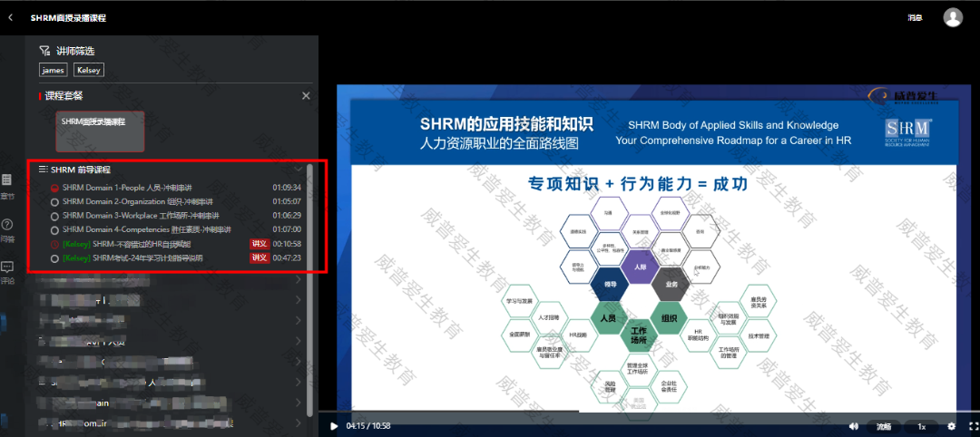Click the list icon beside SHRM 前导课程
980x437 pixels.
[44, 170]
